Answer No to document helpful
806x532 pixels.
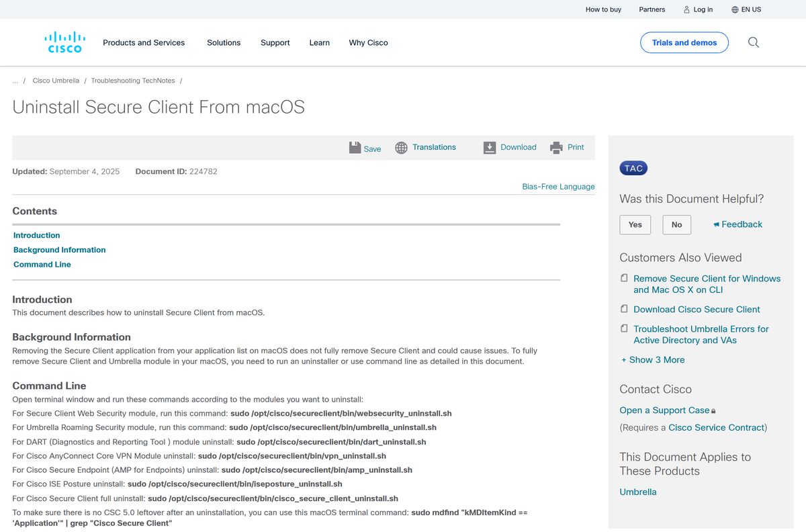pyautogui.click(x=677, y=224)
